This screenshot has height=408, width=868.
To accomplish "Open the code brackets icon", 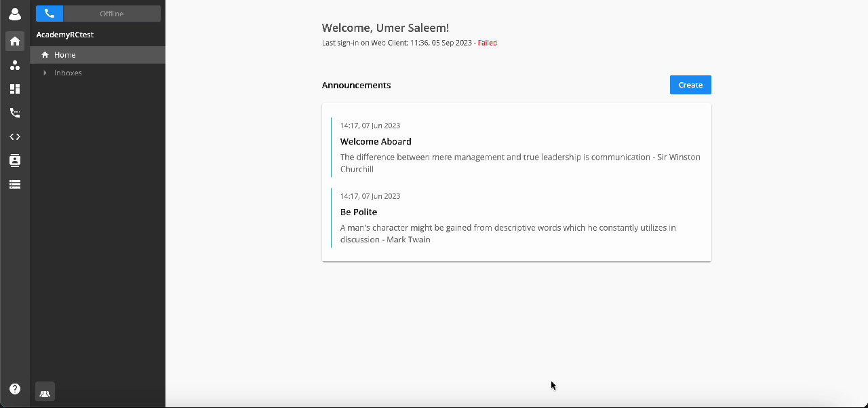I will (15, 136).
